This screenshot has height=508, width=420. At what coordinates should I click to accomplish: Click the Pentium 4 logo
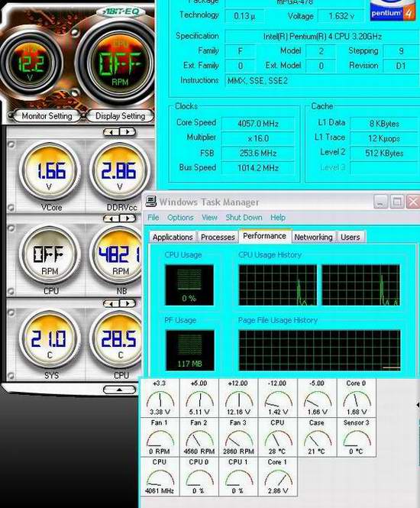pos(393,11)
